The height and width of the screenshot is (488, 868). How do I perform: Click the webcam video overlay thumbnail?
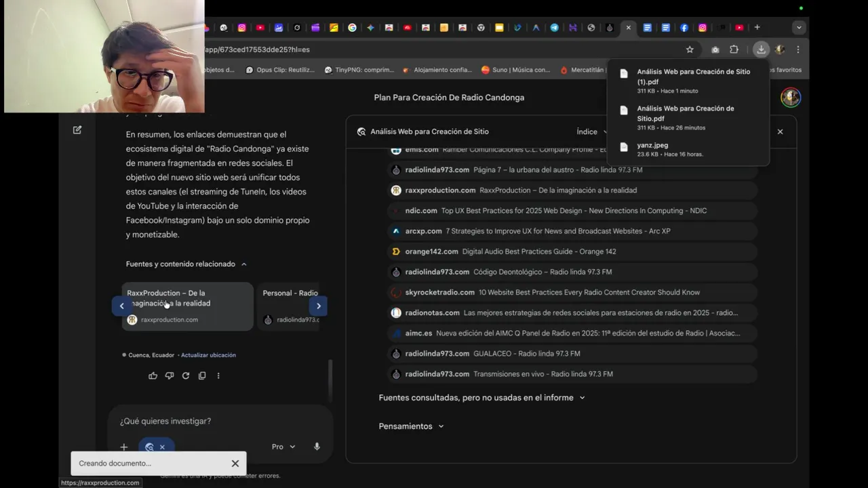pos(104,56)
